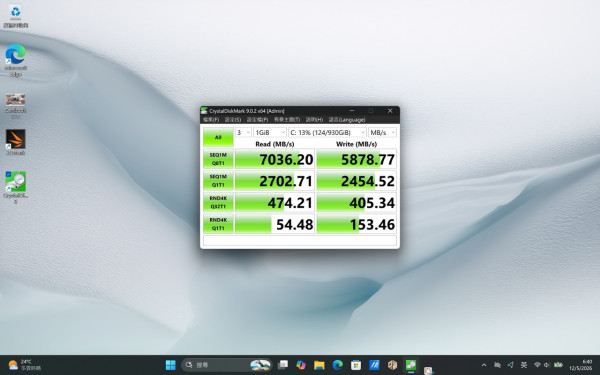Open the File (F) menu
The image size is (600, 375).
[211, 120]
